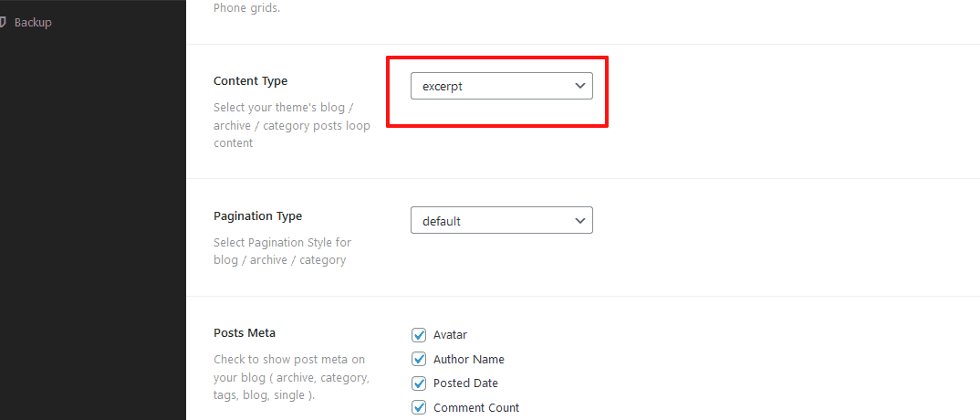Open the Backup menu item

tap(33, 22)
